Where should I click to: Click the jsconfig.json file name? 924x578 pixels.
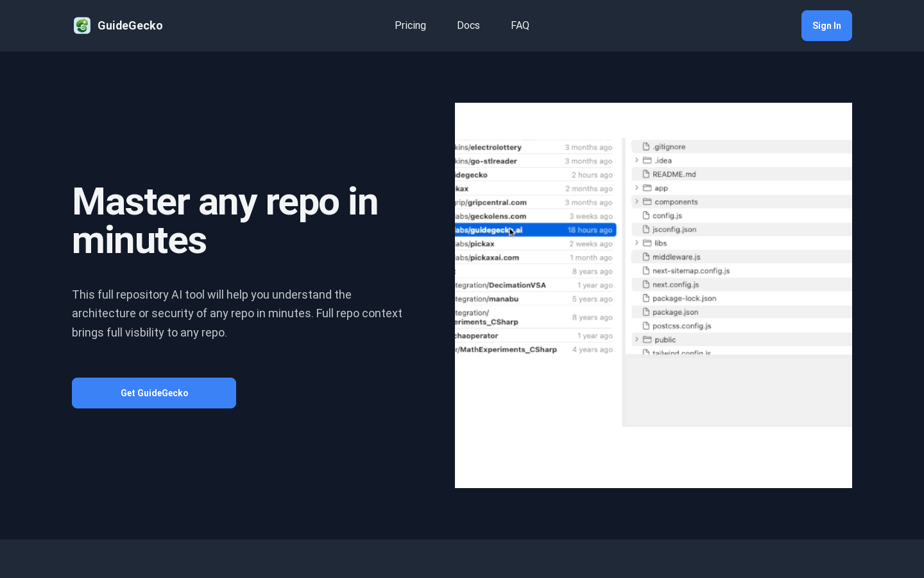click(x=674, y=229)
